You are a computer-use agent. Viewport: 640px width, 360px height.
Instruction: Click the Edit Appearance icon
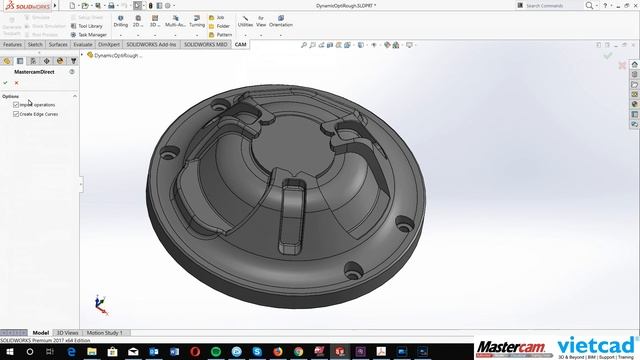point(387,45)
